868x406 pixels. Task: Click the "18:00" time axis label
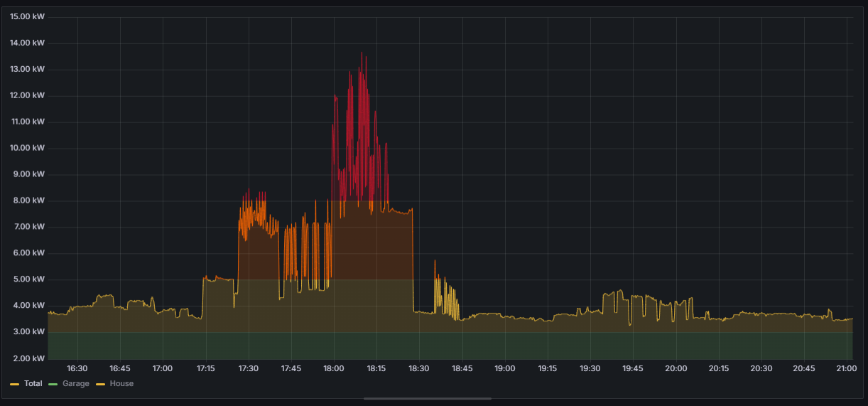coord(334,368)
